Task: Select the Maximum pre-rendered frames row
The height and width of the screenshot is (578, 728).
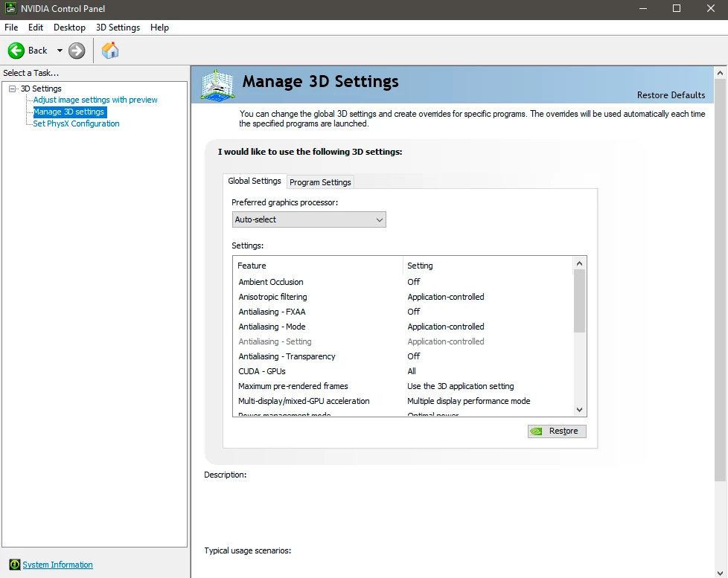Action: pyautogui.click(x=403, y=386)
